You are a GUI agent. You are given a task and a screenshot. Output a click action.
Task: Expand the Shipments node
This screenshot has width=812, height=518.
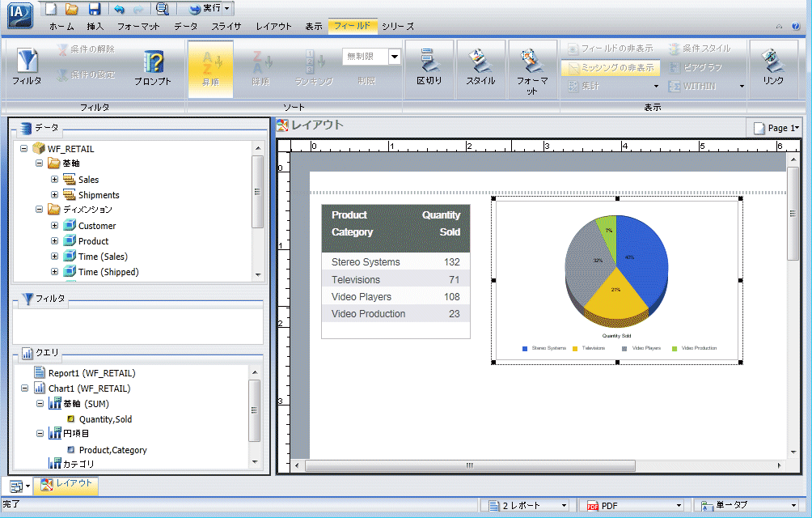tap(54, 195)
